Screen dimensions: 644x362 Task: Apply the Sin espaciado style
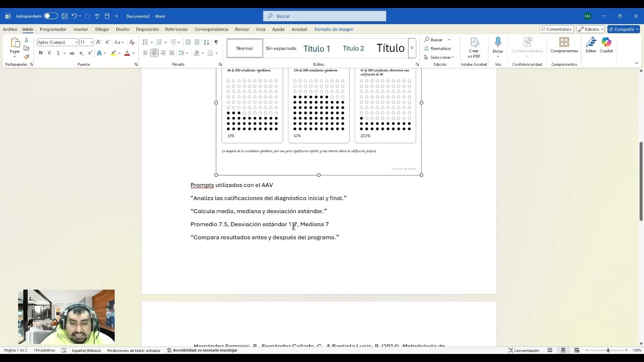click(x=281, y=48)
